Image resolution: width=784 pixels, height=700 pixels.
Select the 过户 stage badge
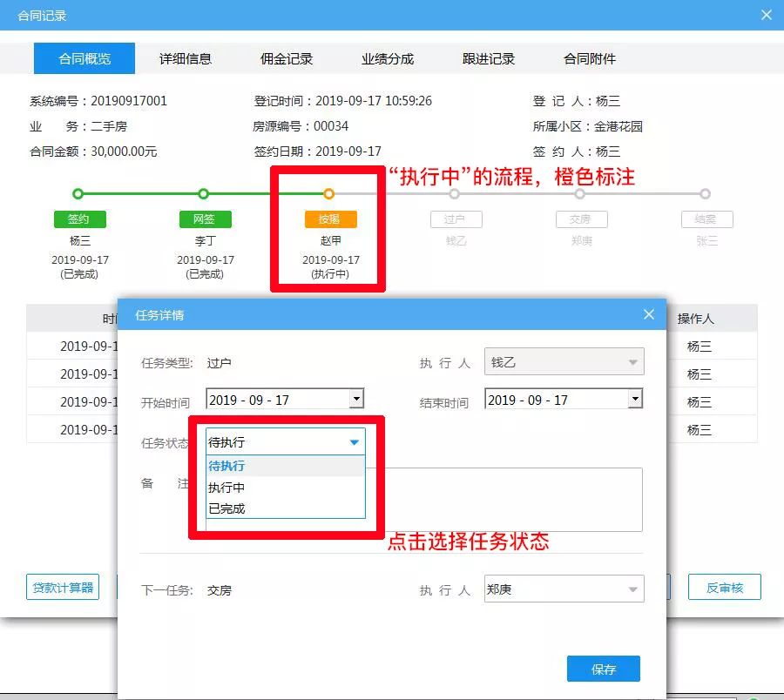tap(455, 219)
